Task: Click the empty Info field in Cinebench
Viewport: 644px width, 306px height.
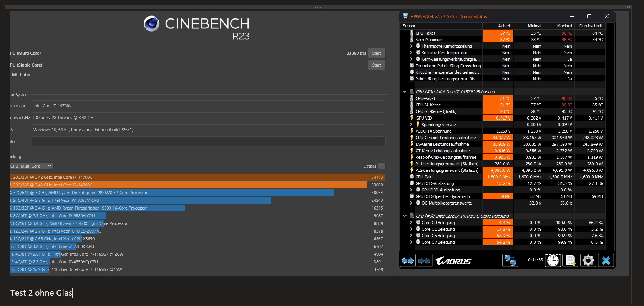Action: point(209,141)
